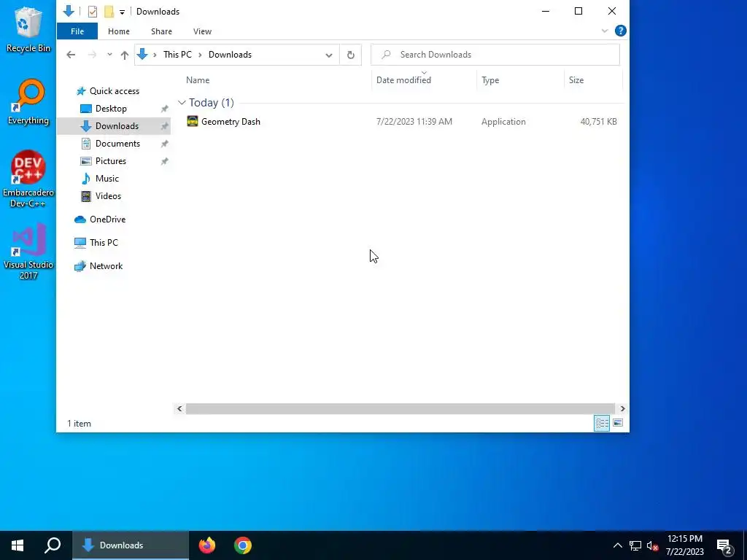Go back with the back arrow
The image size is (747, 560).
tap(71, 55)
